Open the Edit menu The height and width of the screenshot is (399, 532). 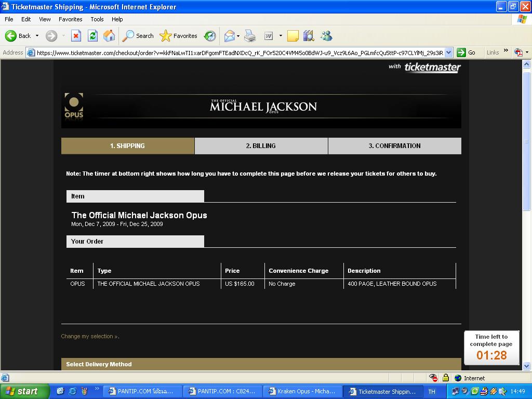pos(26,19)
